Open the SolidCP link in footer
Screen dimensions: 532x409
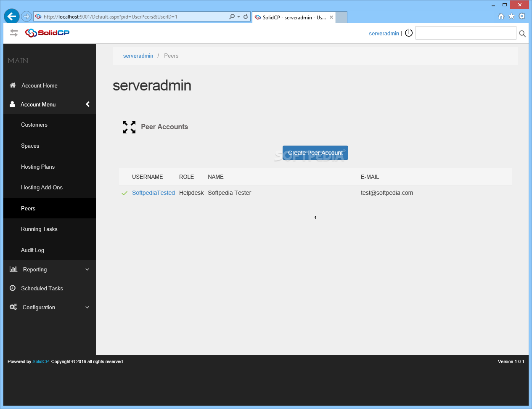[40, 361]
